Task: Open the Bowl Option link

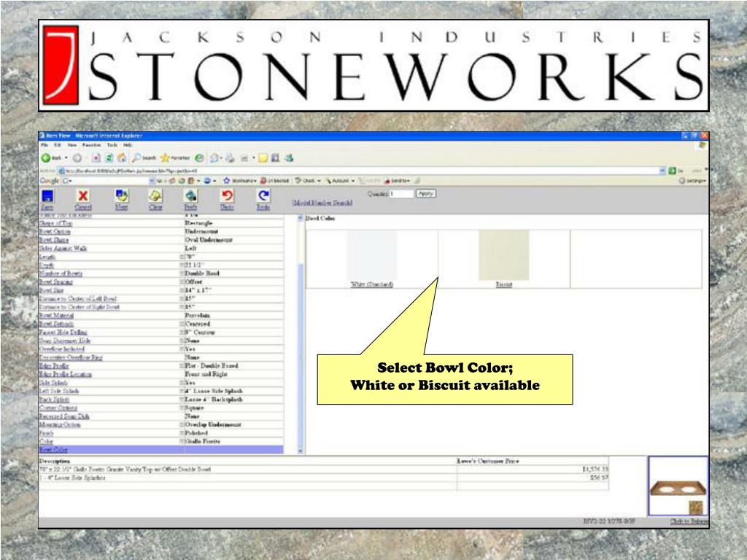Action: 55,231
